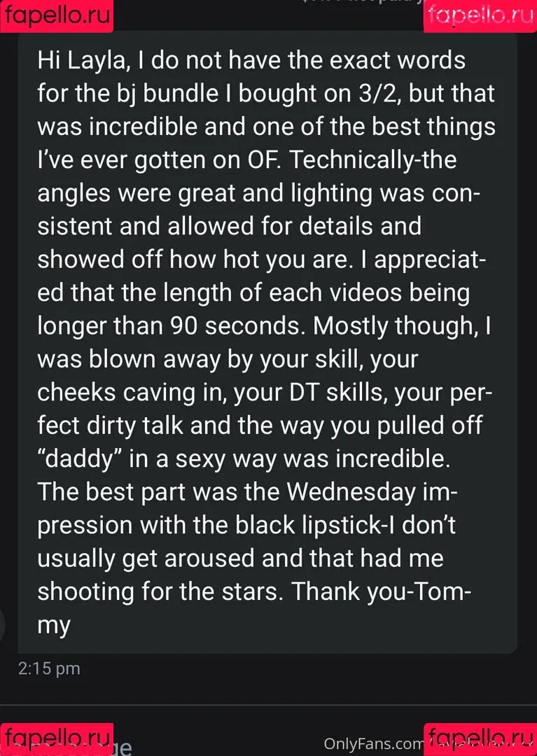Image resolution: width=537 pixels, height=756 pixels.
Task: Tap the cut-off price text above the bubble
Action: coord(361,2)
